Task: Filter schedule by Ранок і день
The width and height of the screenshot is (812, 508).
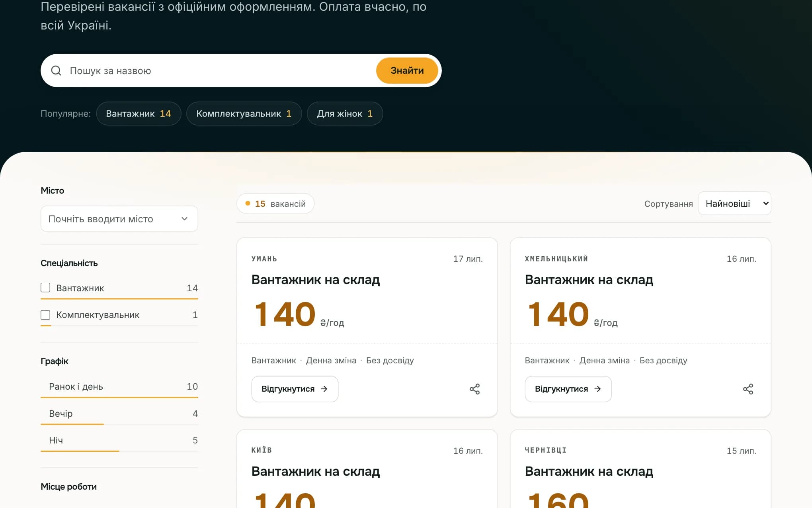Action: coord(119,386)
